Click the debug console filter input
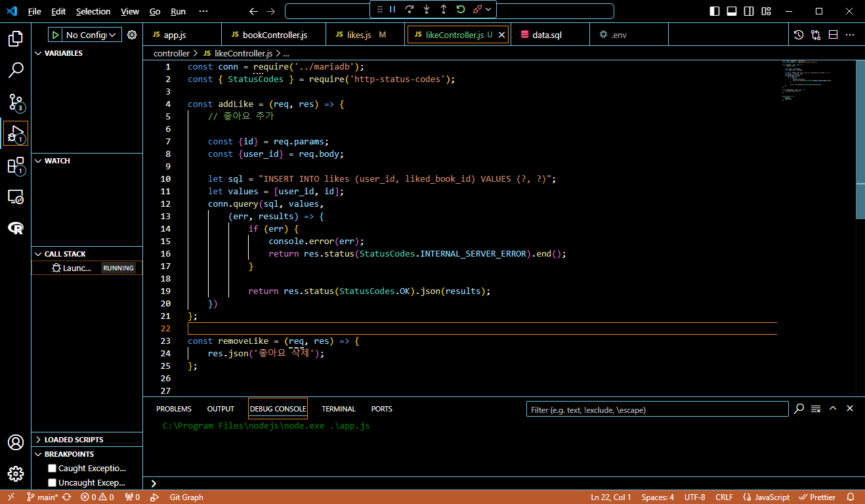Screen dimensions: 865x504 pos(657,409)
